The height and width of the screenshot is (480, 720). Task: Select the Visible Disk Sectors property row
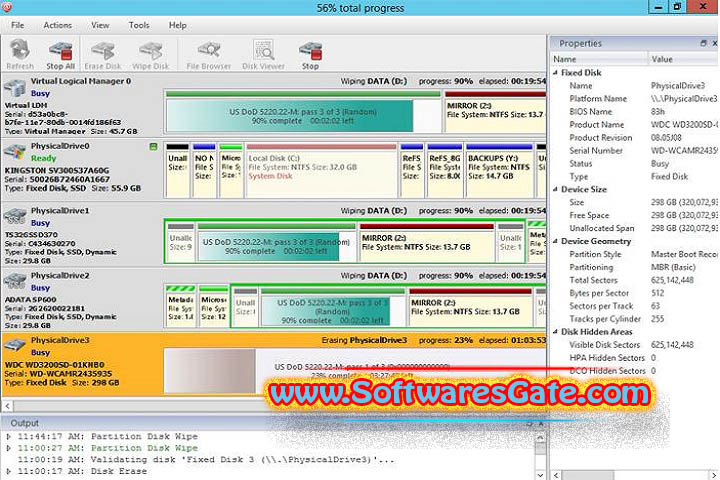pyautogui.click(x=635, y=345)
